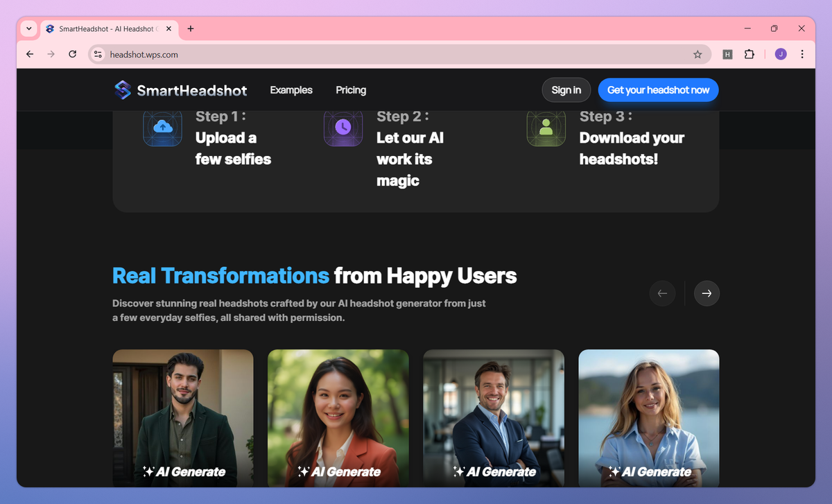Click Sign in
This screenshot has width=832, height=504.
566,89
